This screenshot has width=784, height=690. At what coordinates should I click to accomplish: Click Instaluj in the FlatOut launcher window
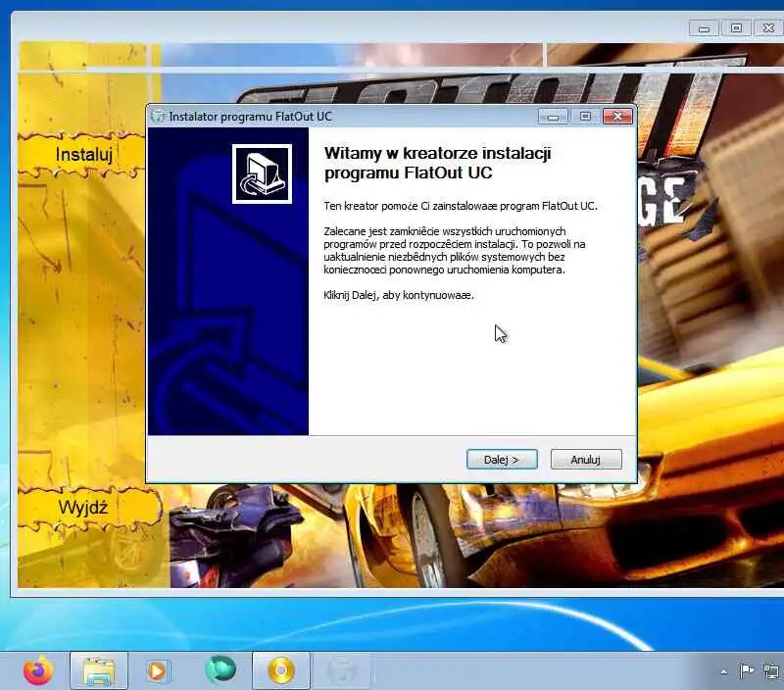tap(83, 155)
